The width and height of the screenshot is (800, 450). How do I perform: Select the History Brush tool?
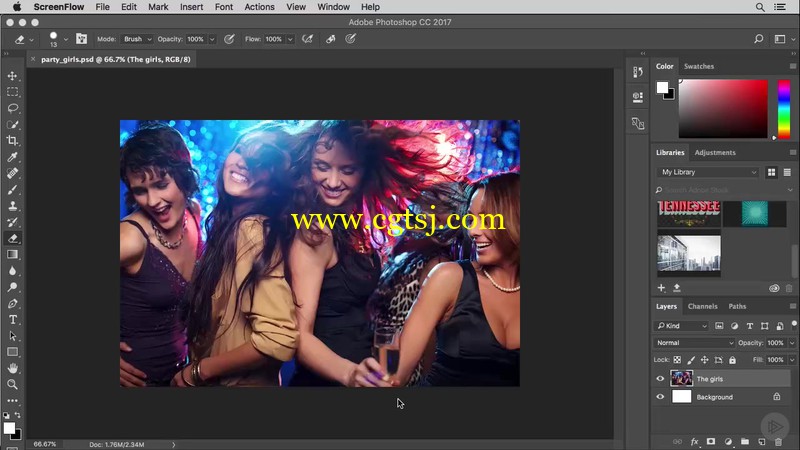(12, 222)
